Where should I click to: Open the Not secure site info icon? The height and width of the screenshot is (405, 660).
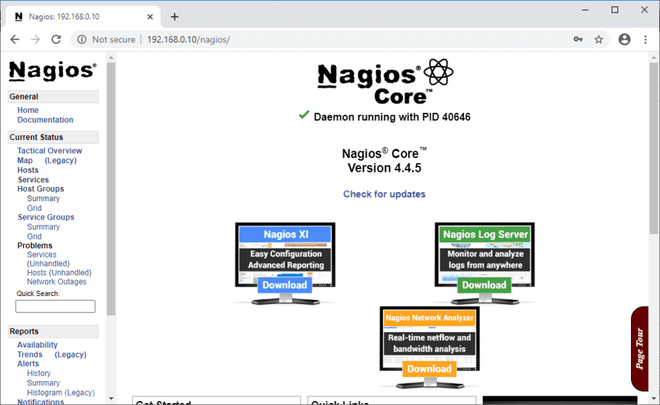(x=82, y=40)
